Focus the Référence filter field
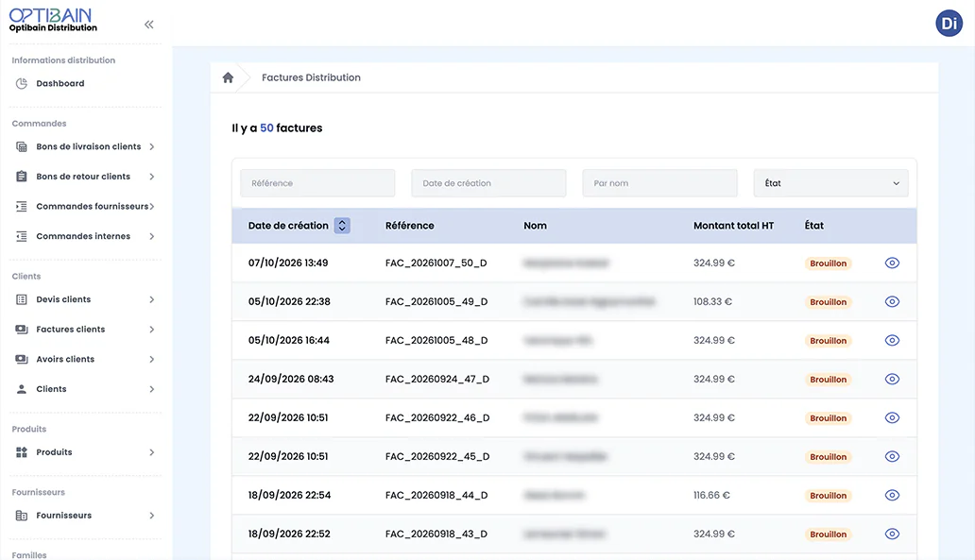The image size is (975, 560). [x=317, y=183]
